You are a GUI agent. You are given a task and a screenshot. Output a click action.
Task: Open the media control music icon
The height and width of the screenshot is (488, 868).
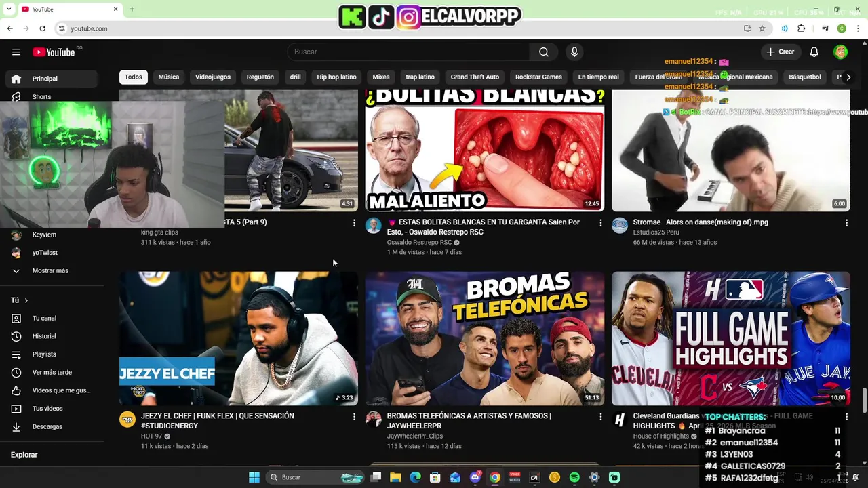pyautogui.click(x=825, y=28)
